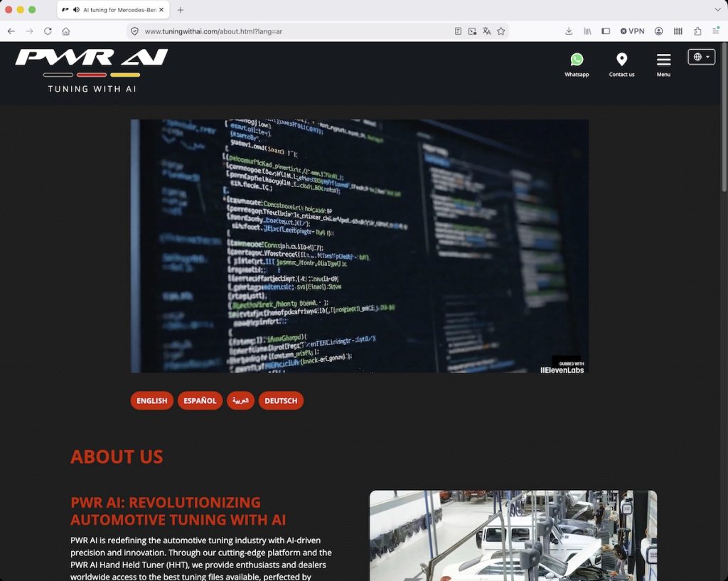Open the library icon in toolbar
Image resolution: width=728 pixels, height=581 pixels.
coord(587,31)
